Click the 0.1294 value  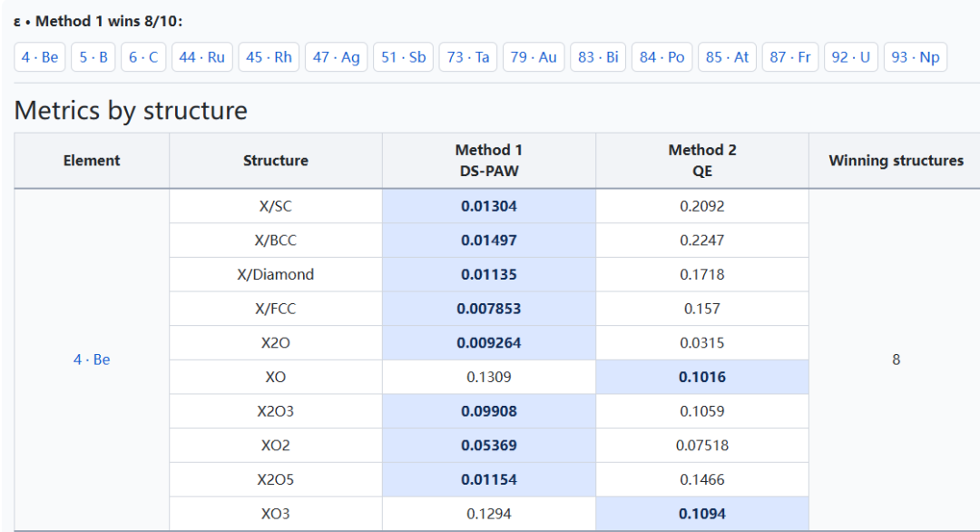coord(489,514)
